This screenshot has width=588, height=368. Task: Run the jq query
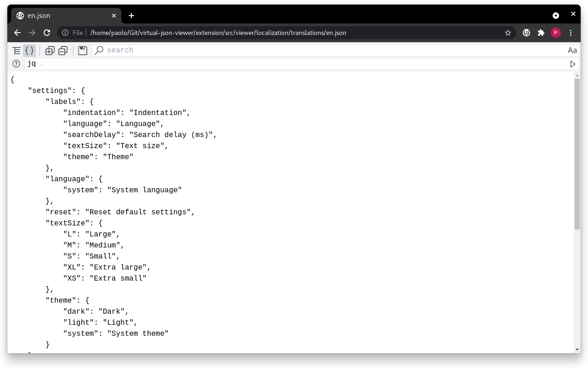click(573, 64)
